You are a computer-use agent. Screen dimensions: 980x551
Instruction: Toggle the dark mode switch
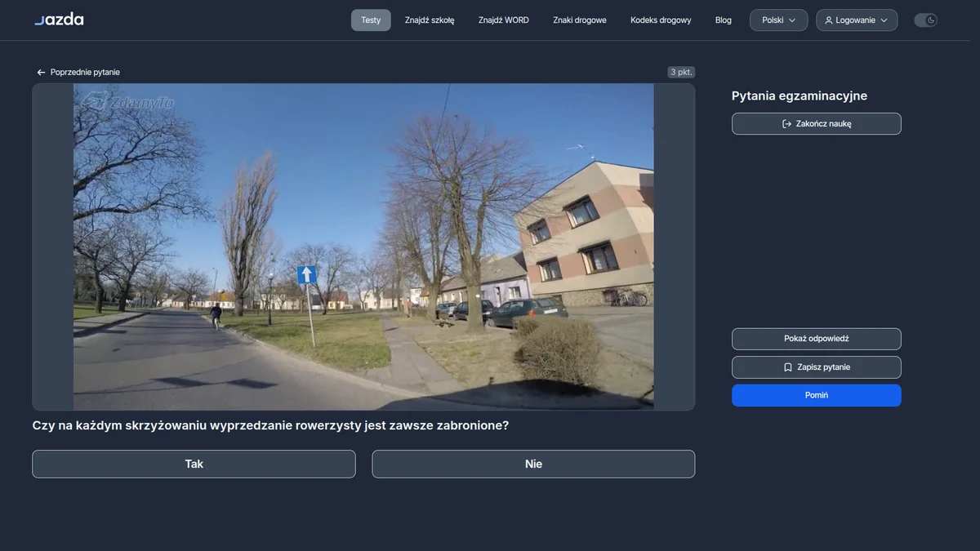(x=925, y=20)
